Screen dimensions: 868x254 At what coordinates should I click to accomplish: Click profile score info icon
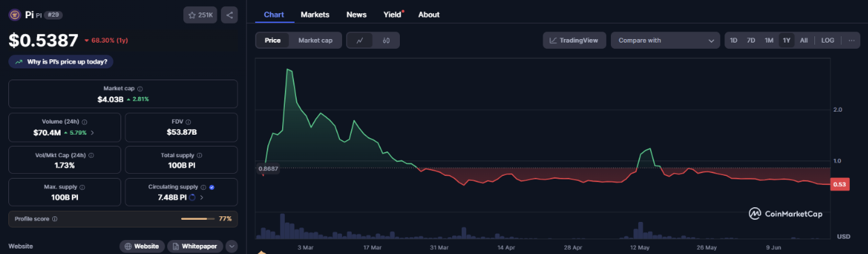[55, 219]
